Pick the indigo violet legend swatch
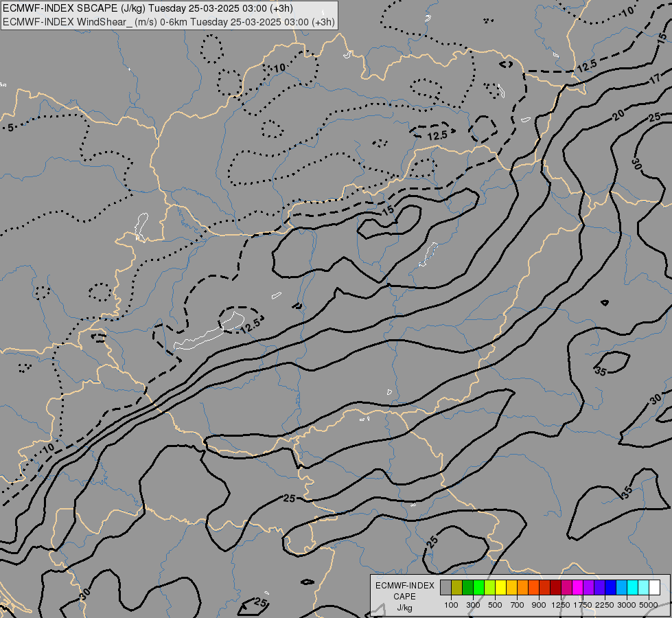Screen dimensions: 672x618 pos(599,588)
